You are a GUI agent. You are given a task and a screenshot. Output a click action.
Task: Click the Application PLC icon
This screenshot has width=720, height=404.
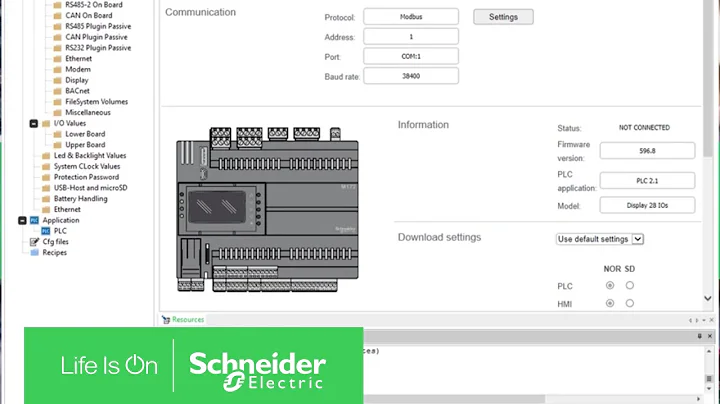pyautogui.click(x=34, y=220)
